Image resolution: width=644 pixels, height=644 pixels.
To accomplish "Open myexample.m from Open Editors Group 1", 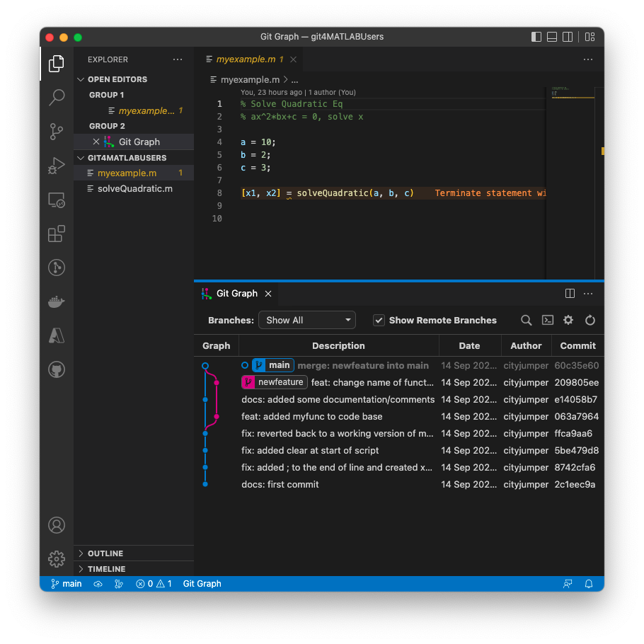I will [134, 111].
